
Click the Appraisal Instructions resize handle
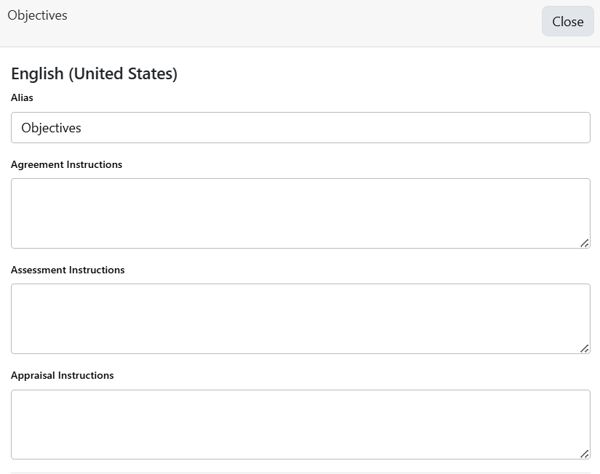click(584, 453)
